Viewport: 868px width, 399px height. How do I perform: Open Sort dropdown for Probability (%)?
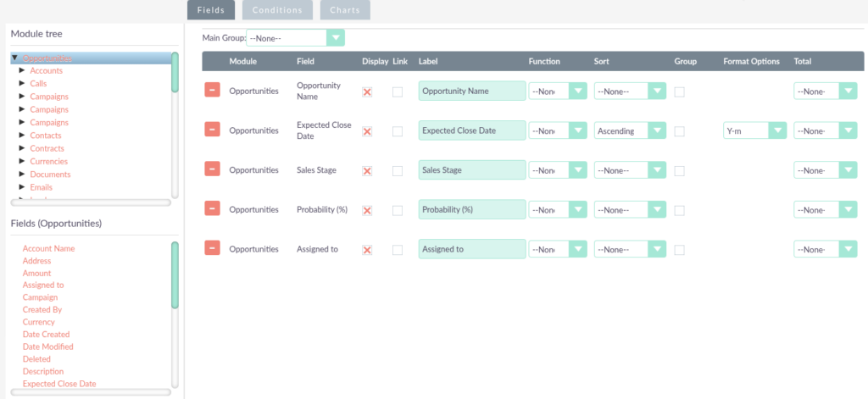[630, 210]
